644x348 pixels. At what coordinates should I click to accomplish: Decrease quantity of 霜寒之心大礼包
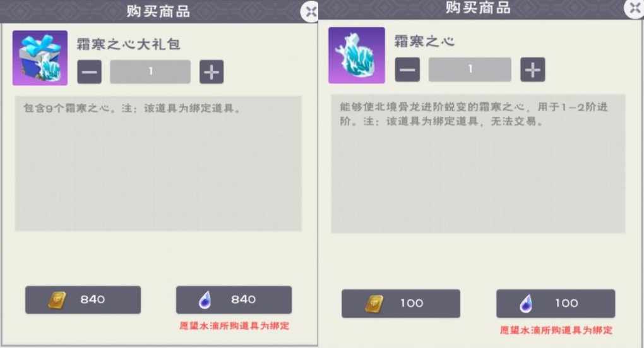pos(90,72)
